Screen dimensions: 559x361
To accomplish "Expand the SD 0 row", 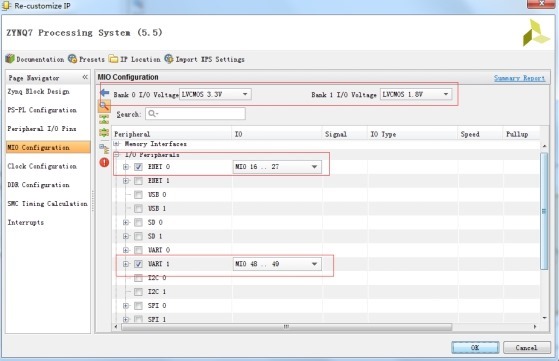I will click(x=125, y=222).
